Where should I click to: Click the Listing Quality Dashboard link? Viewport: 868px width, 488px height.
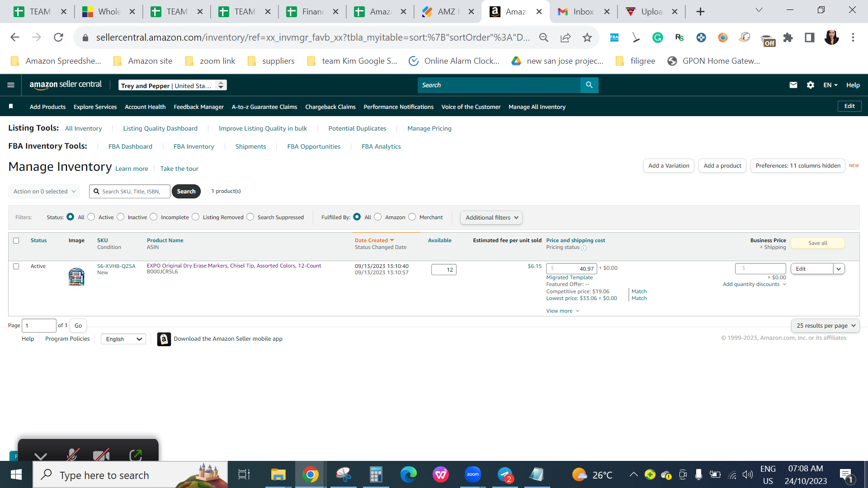[160, 129]
